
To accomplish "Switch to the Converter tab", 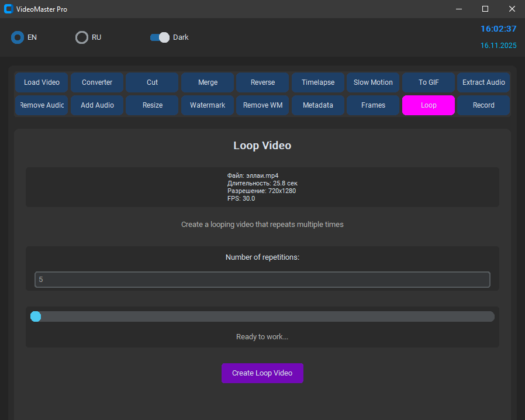I will [97, 82].
